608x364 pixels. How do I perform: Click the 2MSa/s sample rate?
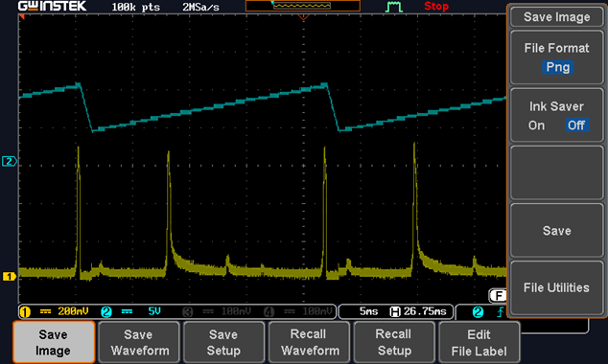(x=200, y=7)
